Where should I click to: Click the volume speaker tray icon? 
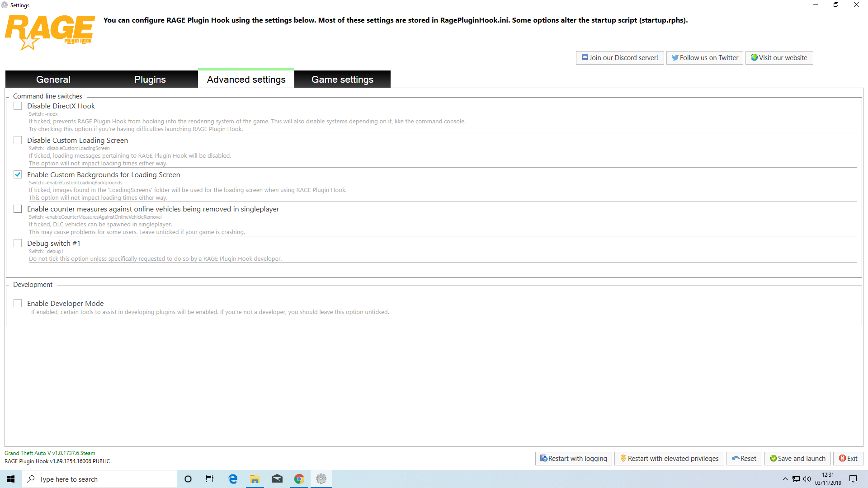pos(807,479)
